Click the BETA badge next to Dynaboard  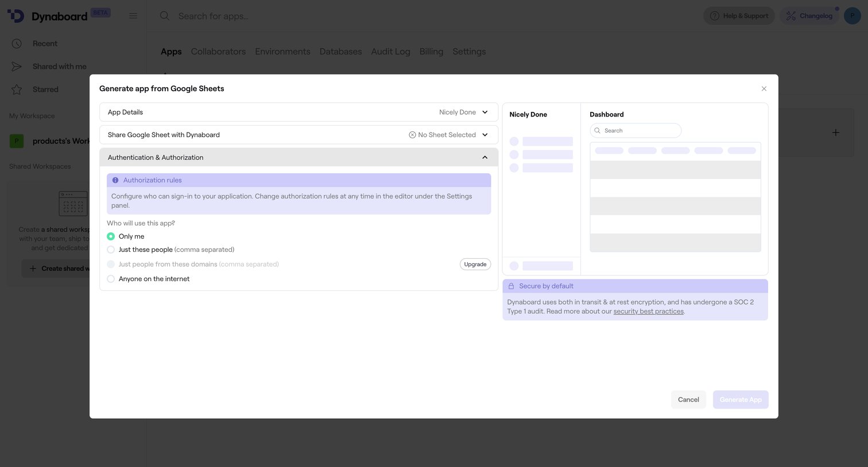tap(100, 13)
